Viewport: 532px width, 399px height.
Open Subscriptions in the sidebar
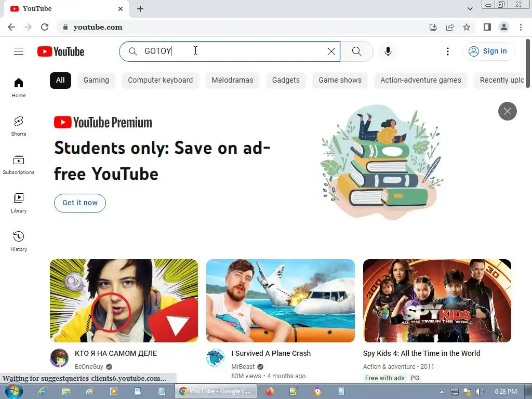coord(19,165)
